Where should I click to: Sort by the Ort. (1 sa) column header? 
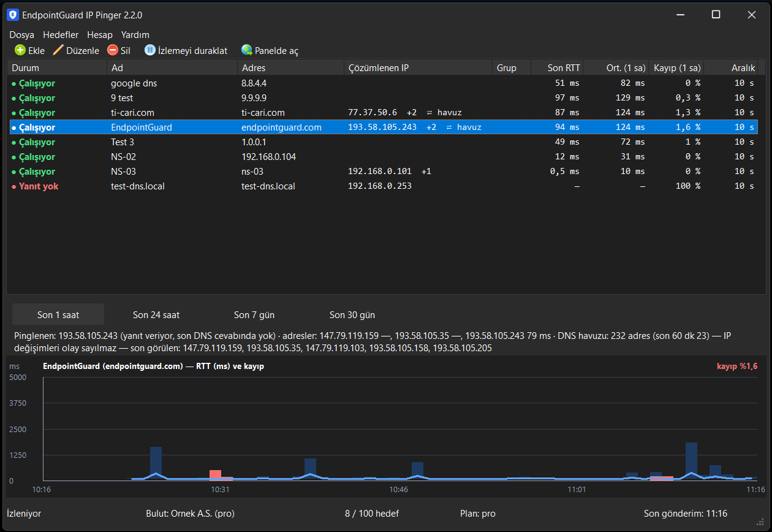pos(616,68)
